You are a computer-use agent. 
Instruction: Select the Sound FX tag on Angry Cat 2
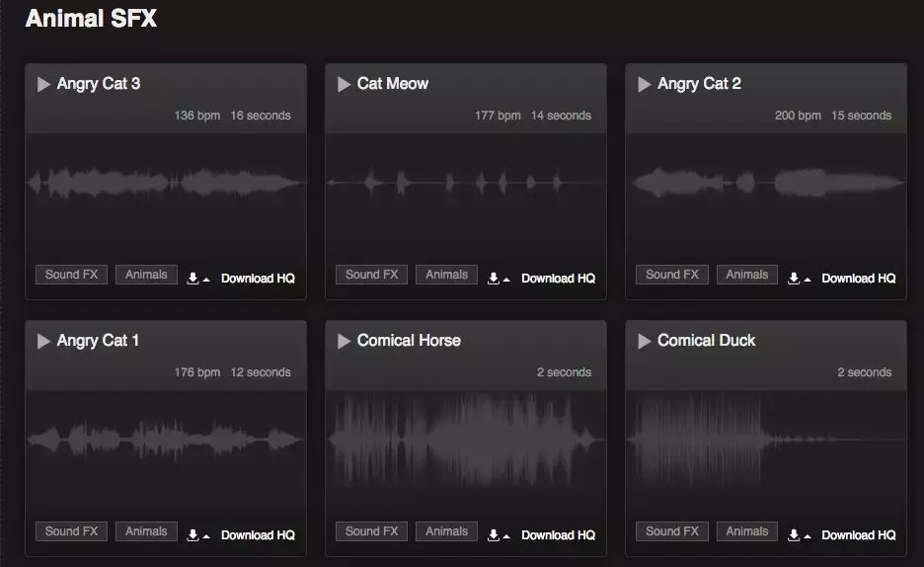(672, 275)
